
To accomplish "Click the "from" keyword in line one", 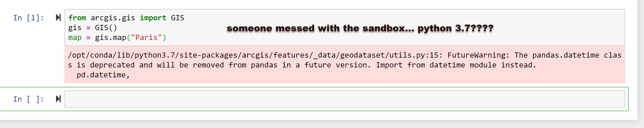I will click(77, 18).
